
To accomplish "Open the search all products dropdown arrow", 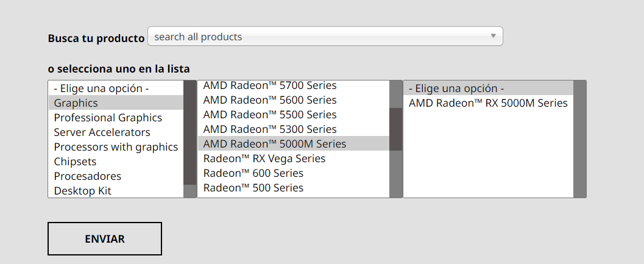I will coord(493,36).
